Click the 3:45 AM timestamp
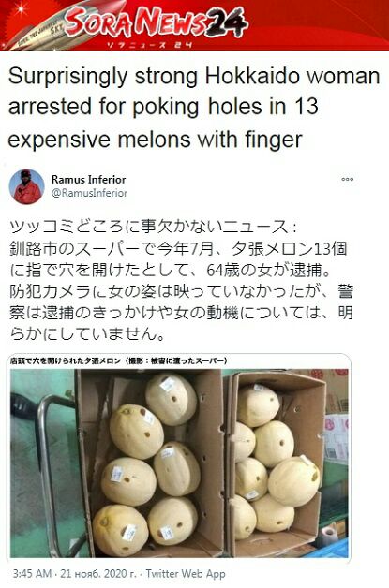This screenshot has width=389, height=588. 32,574
